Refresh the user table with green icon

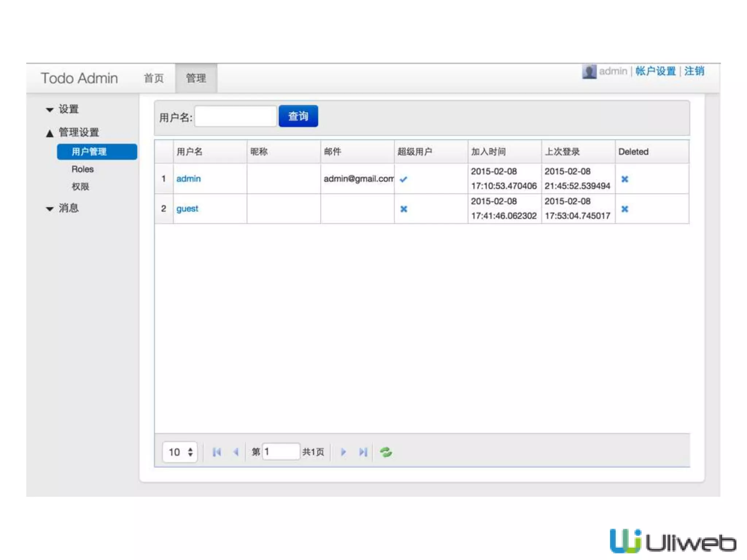coord(386,452)
